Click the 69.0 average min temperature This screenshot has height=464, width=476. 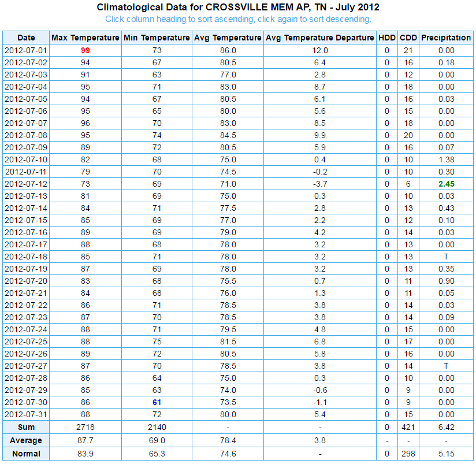pyautogui.click(x=157, y=441)
